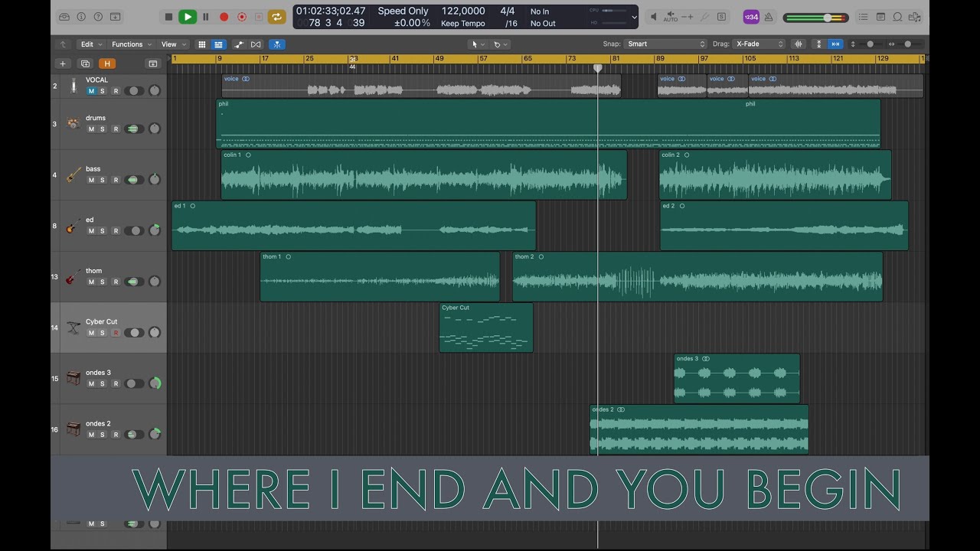Turn the ondes 3 pan knob
Viewport: 980px width, 551px height.
click(x=155, y=383)
